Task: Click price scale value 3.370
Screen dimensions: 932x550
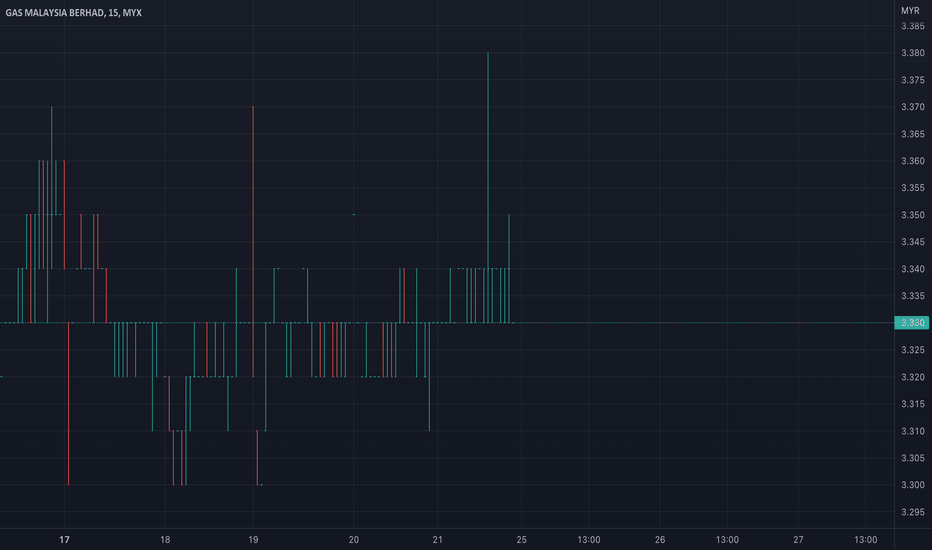Action: click(x=912, y=107)
